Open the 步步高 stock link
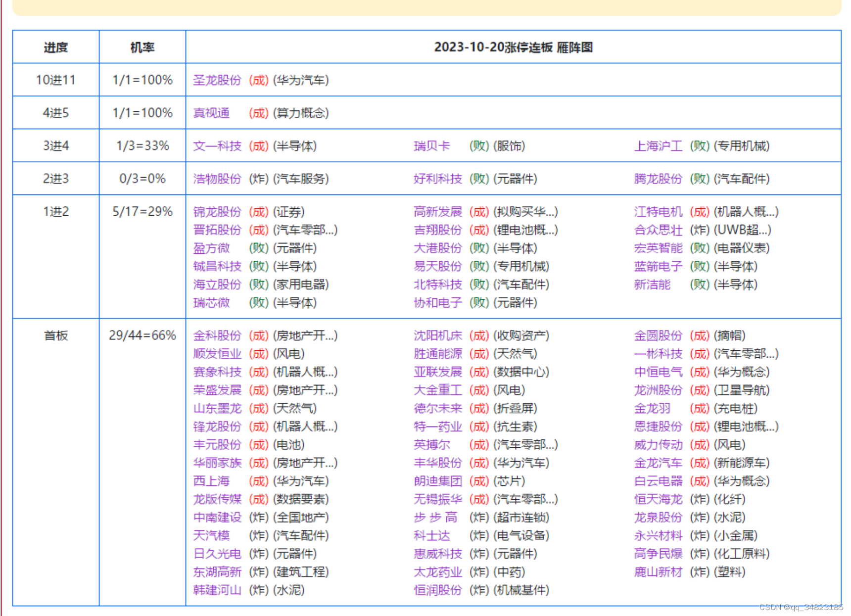851x616 pixels. [435, 518]
